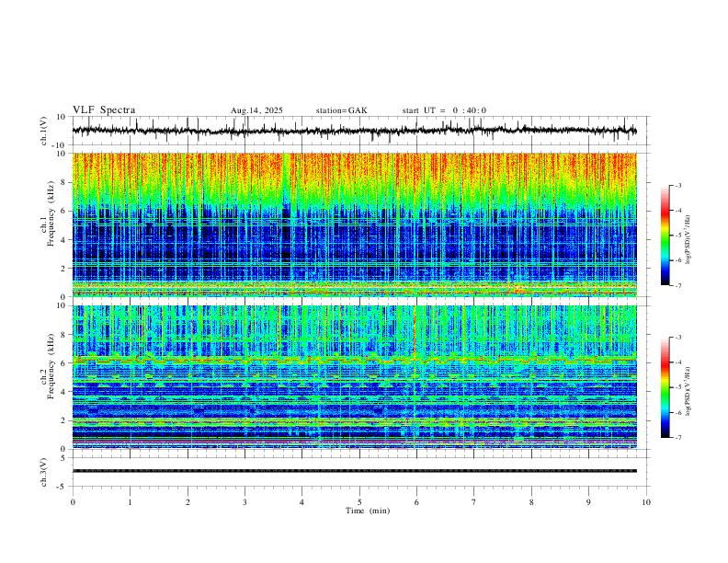Viewport: 728px width, 563px height.
Task: Select the ch.1 colorbar log(PSD) label
Action: (x=688, y=239)
